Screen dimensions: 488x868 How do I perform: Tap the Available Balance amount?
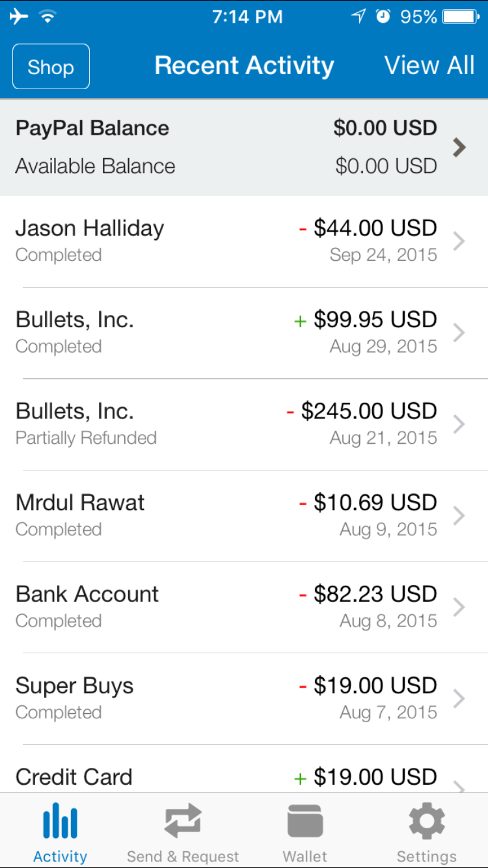pyautogui.click(x=386, y=167)
